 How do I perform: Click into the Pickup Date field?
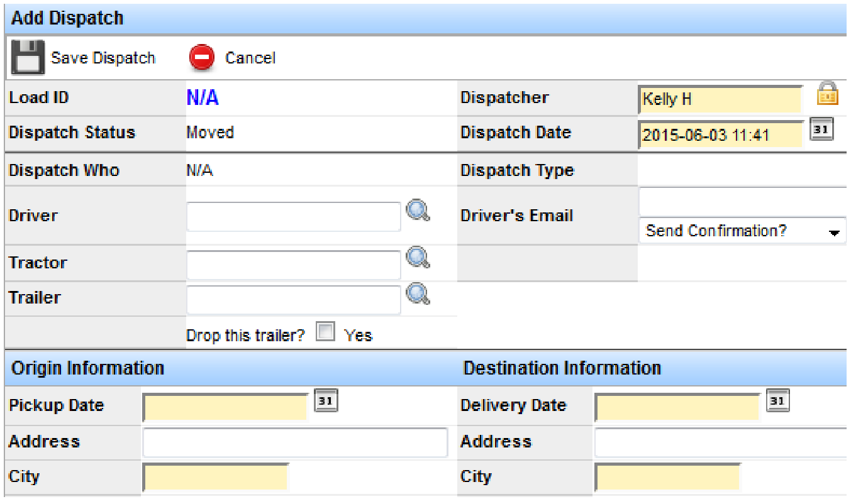click(225, 407)
